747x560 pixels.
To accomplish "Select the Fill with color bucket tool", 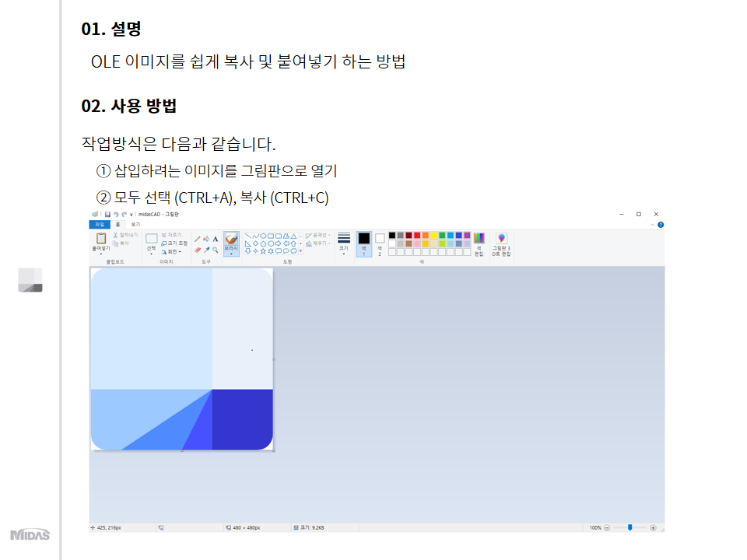I will [x=206, y=239].
